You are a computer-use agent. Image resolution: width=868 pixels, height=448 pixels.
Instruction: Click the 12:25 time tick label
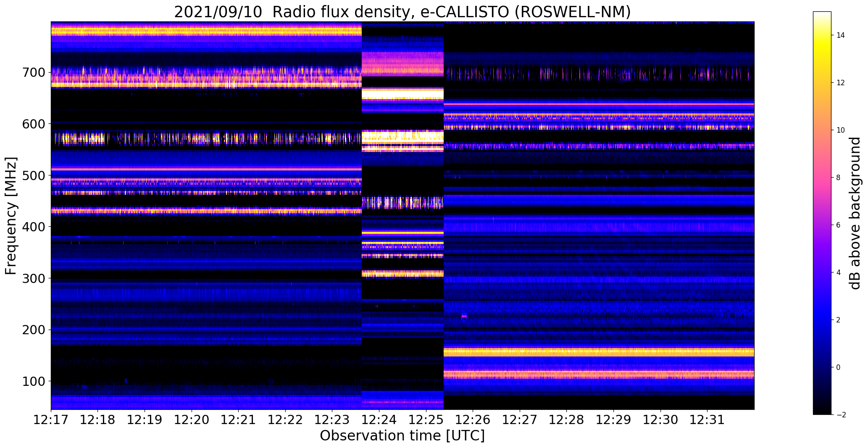426,420
